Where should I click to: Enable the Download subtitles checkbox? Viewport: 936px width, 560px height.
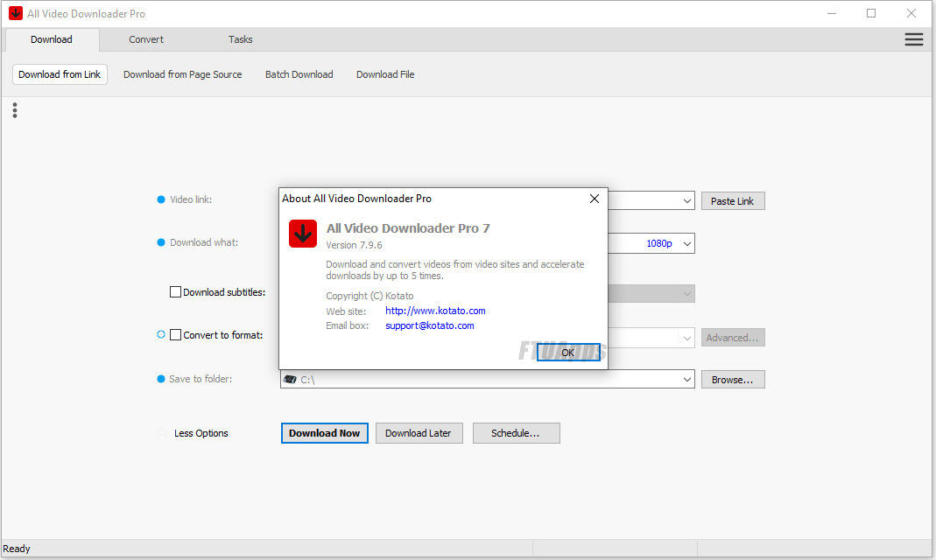coord(175,292)
